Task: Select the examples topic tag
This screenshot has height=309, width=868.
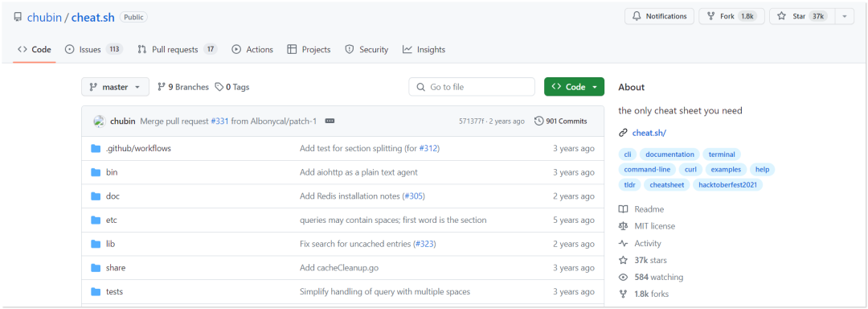Action: [x=726, y=170]
